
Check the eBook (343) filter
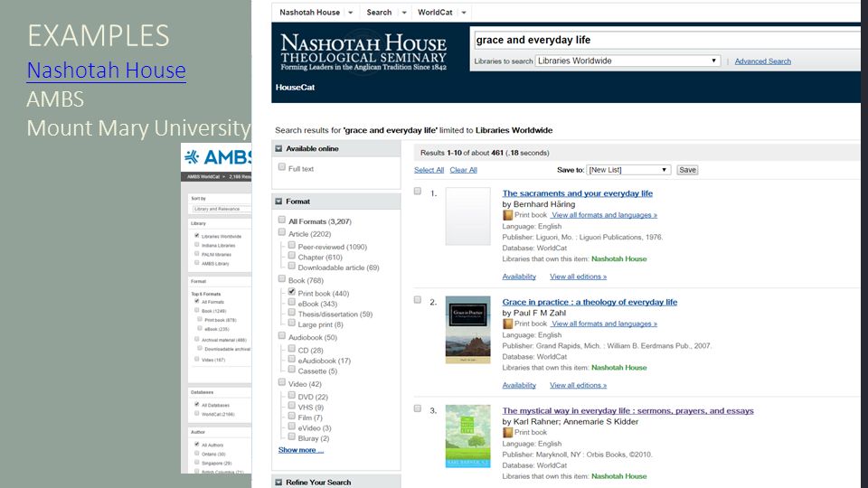tap(291, 302)
